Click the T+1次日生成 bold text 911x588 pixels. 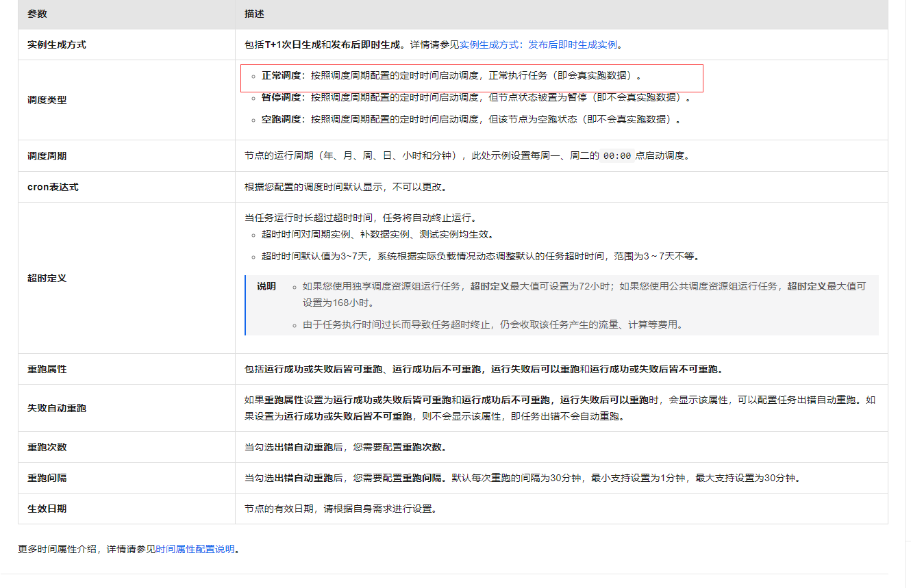pyautogui.click(x=293, y=44)
